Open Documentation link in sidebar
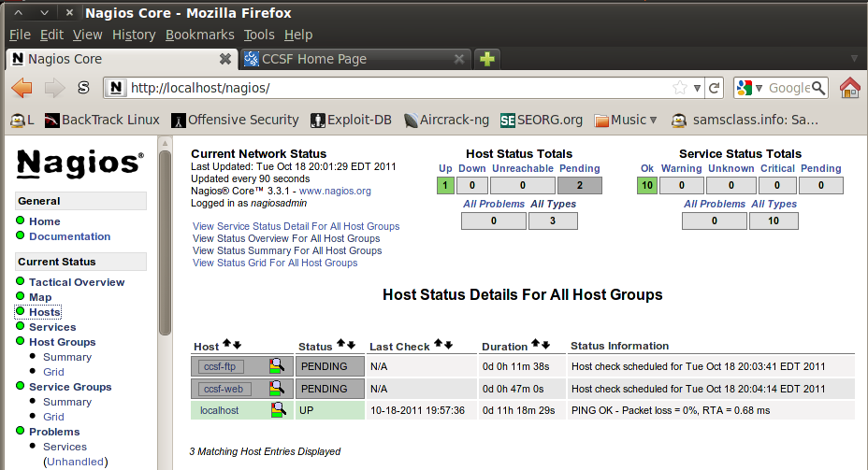 pyautogui.click(x=70, y=236)
